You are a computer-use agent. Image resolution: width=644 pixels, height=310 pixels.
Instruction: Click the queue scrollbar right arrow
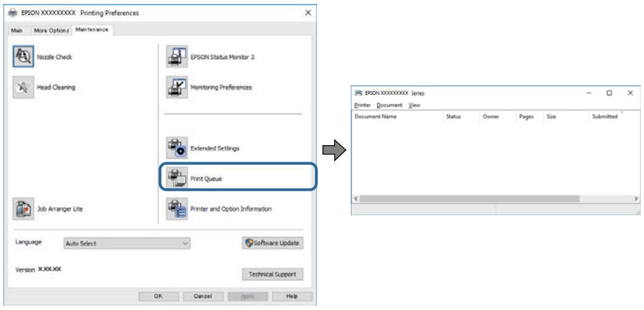[636, 199]
